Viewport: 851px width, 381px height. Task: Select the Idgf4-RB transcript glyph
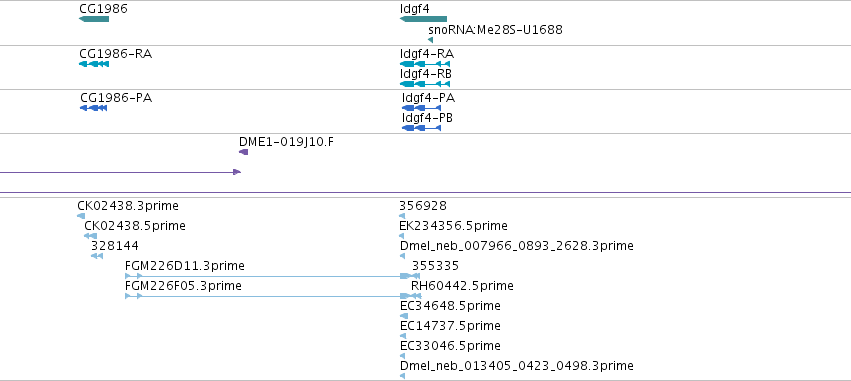tap(425, 84)
